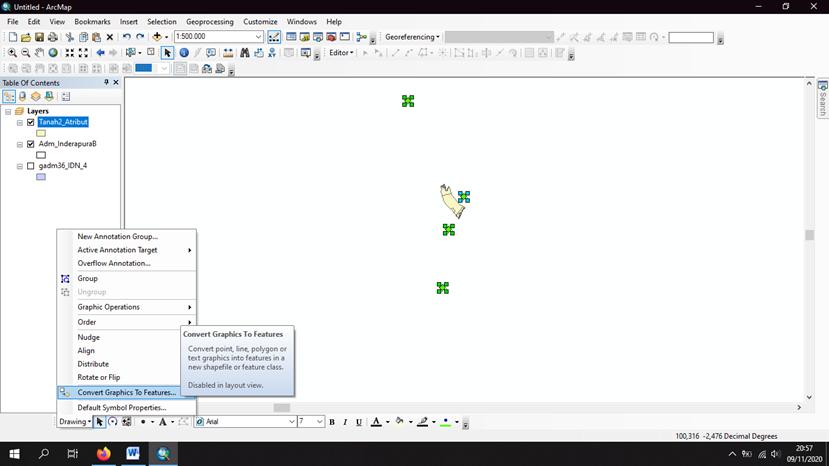Choose Default Symbol Properties option

pos(127,408)
